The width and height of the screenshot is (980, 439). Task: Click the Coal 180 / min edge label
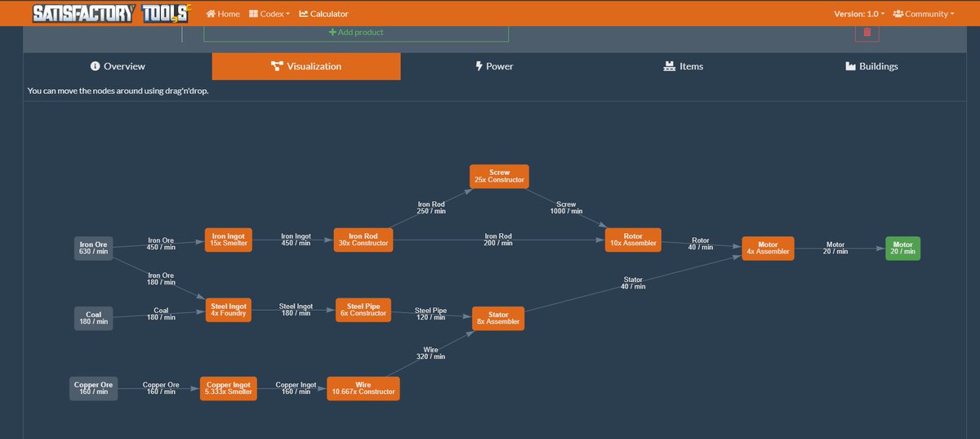161,314
